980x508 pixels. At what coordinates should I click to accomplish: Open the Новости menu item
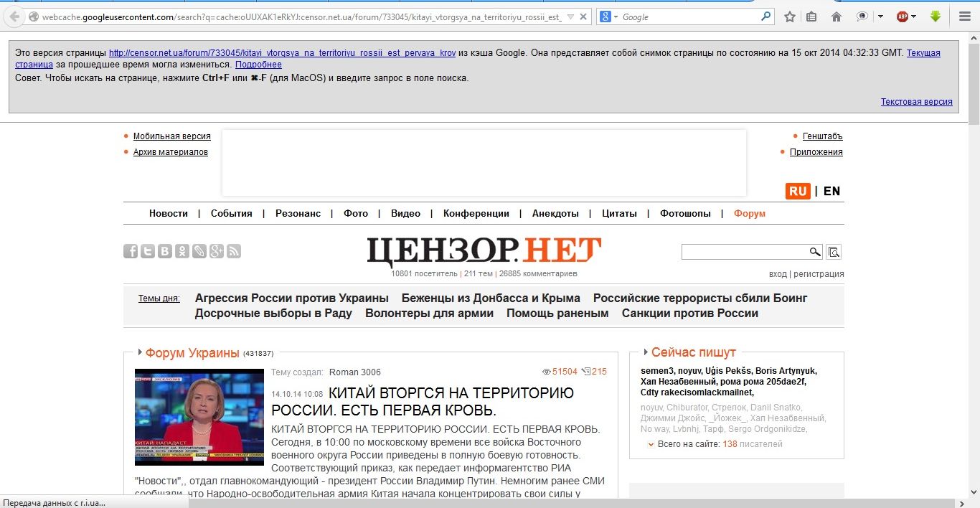(x=169, y=213)
